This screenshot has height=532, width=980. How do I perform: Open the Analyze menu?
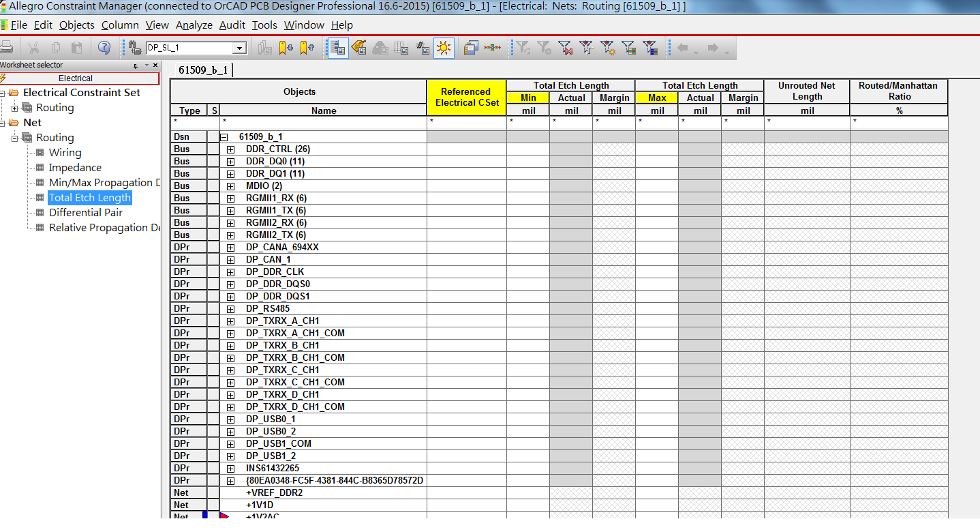coord(194,25)
